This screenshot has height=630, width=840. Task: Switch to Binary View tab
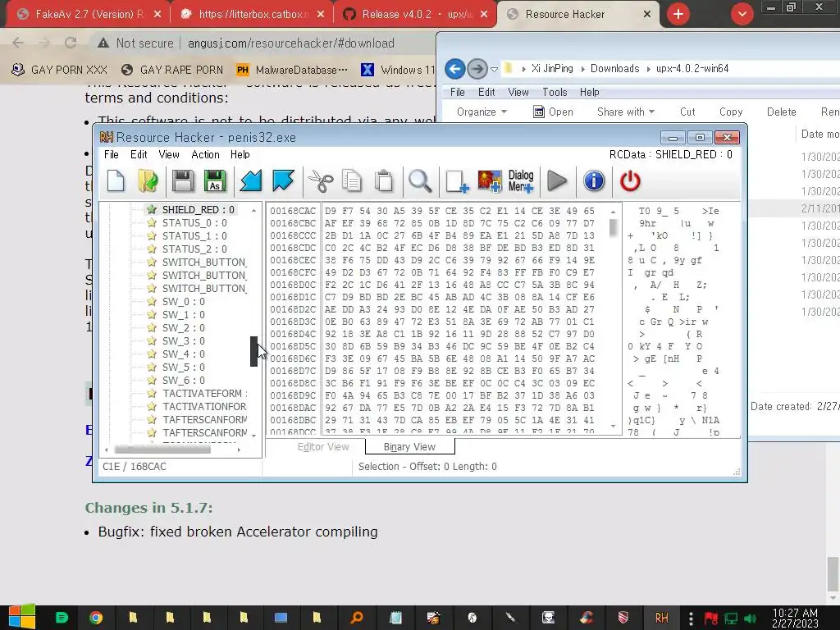pyautogui.click(x=410, y=447)
